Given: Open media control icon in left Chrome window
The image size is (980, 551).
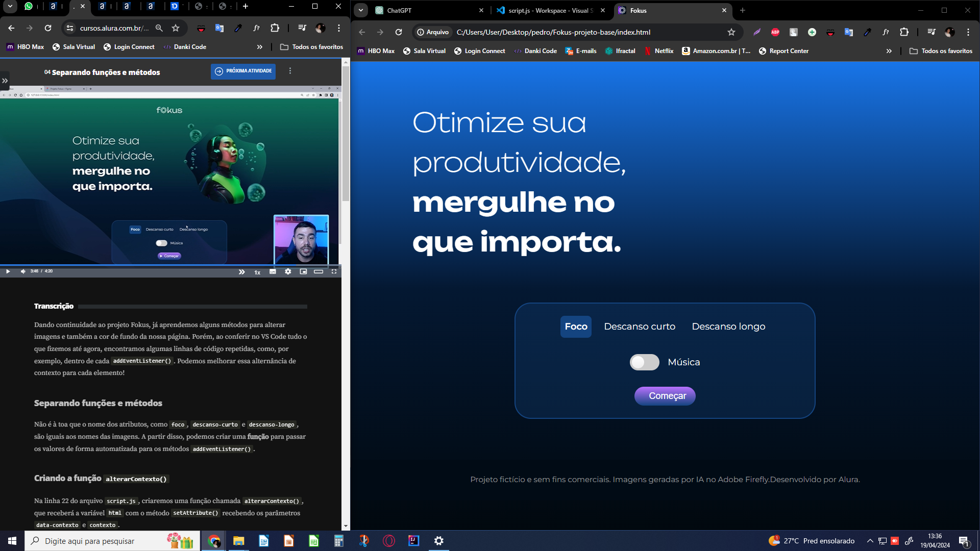Looking at the screenshot, I should [302, 28].
